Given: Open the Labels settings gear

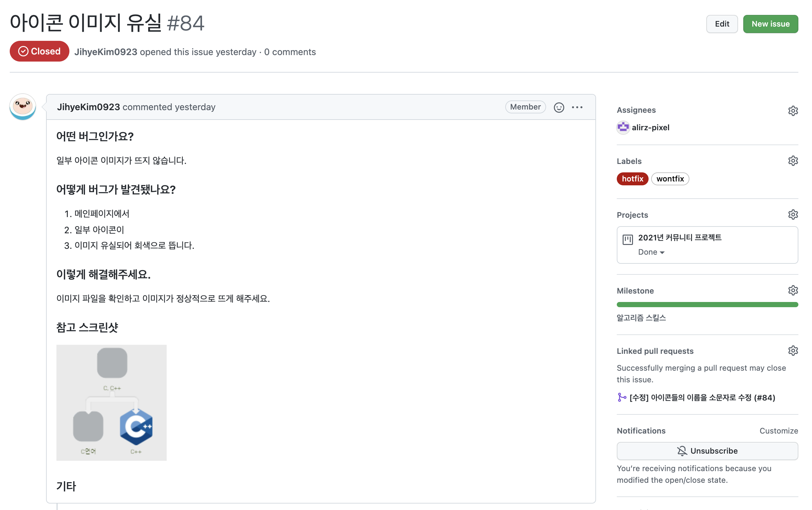Looking at the screenshot, I should (x=793, y=161).
